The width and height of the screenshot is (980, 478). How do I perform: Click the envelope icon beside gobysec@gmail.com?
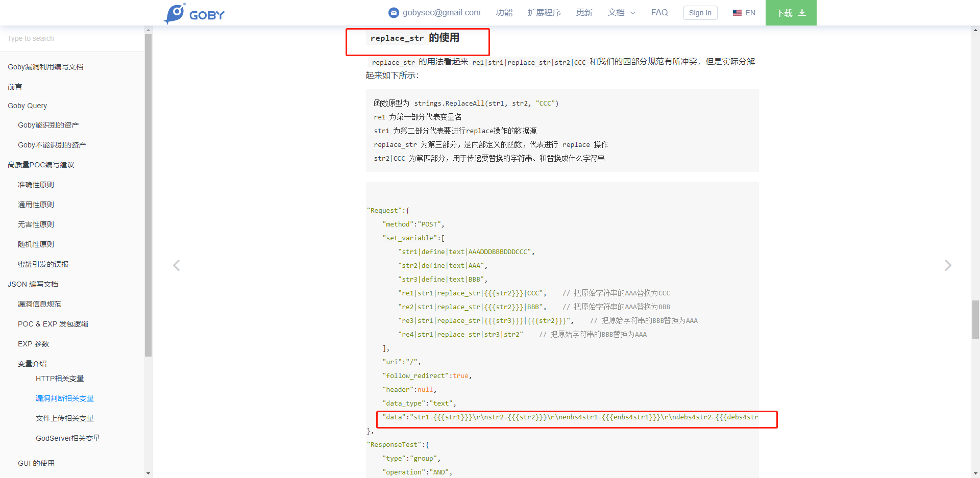[393, 12]
